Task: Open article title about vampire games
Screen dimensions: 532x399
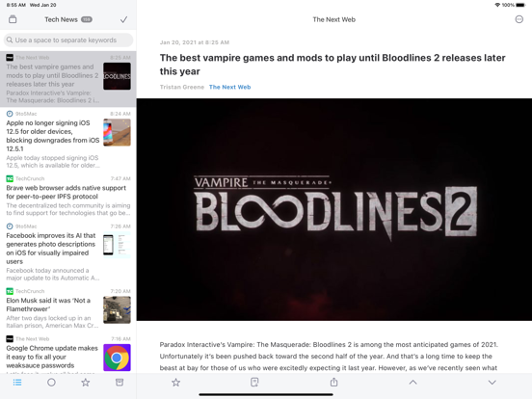Action: (332, 65)
